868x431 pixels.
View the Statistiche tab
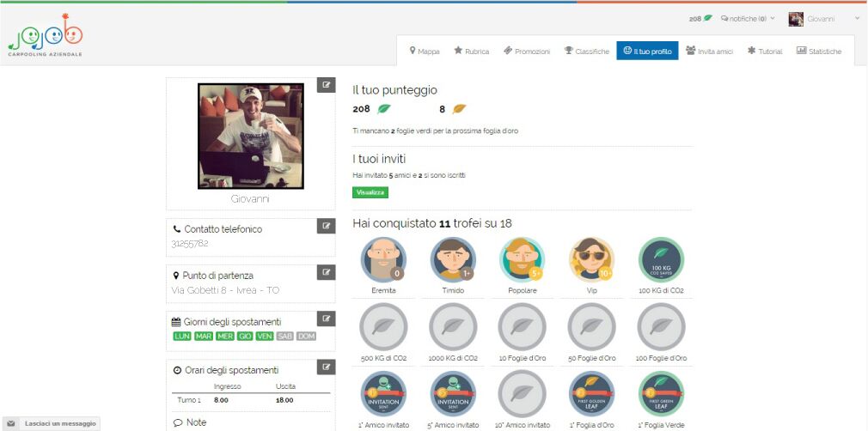pos(819,51)
